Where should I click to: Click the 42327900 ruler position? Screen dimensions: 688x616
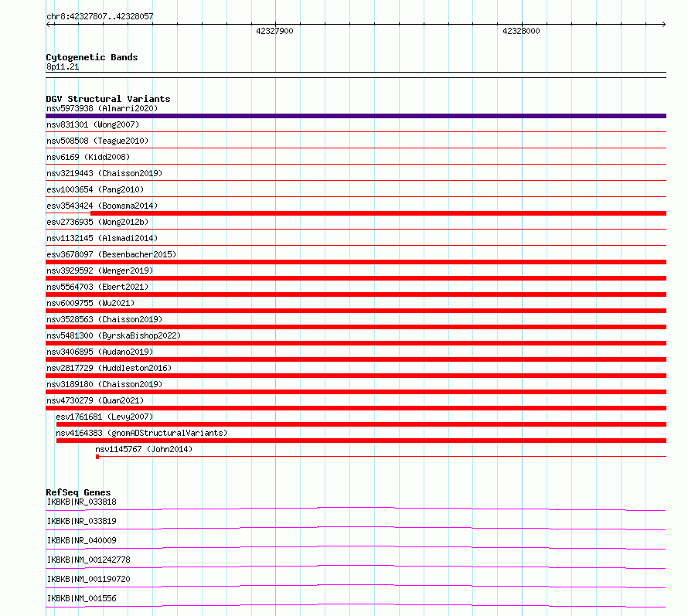point(274,31)
